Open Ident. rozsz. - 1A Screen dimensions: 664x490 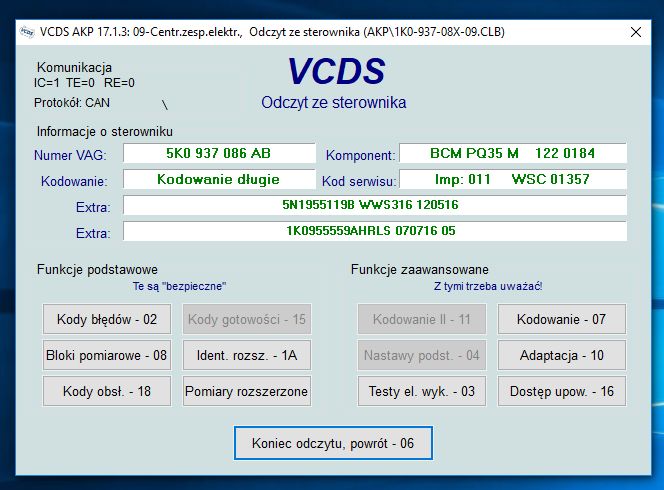247,355
